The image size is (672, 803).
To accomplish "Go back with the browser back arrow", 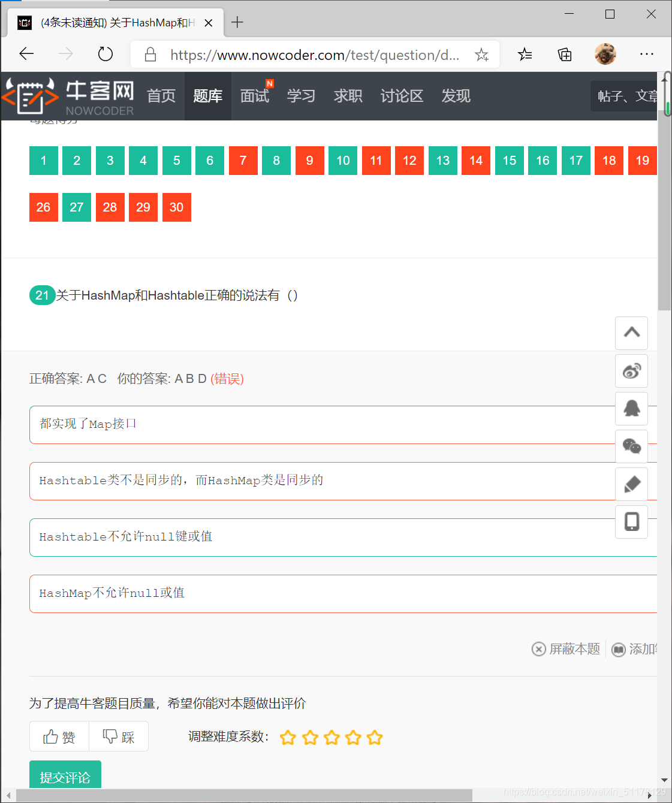I will (x=26, y=55).
